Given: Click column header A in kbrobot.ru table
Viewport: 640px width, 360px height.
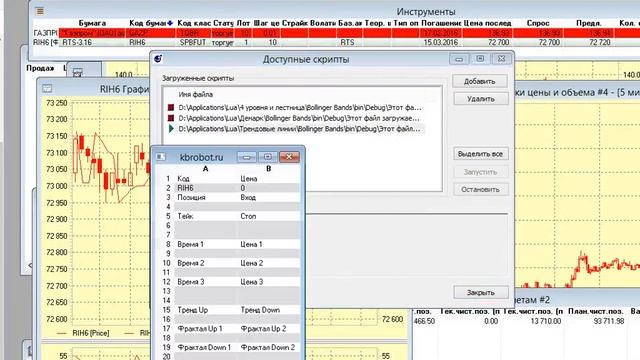Looking at the screenshot, I should pyautogui.click(x=205, y=169).
